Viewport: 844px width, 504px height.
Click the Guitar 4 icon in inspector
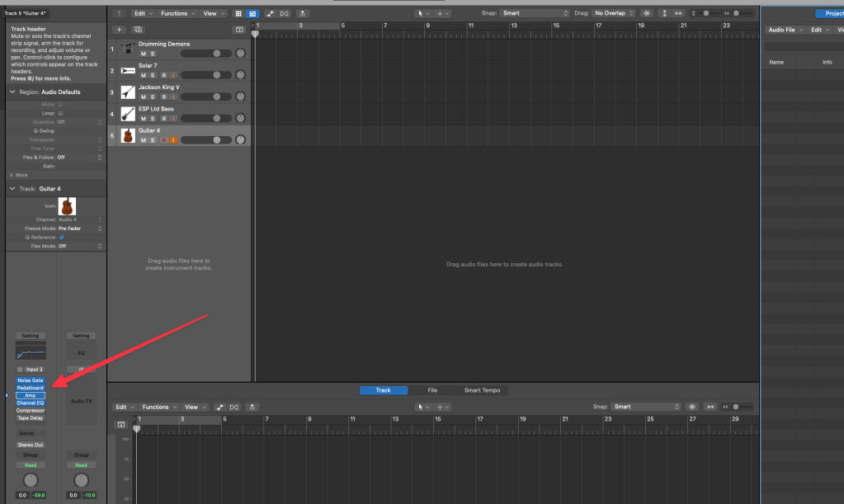[x=68, y=206]
